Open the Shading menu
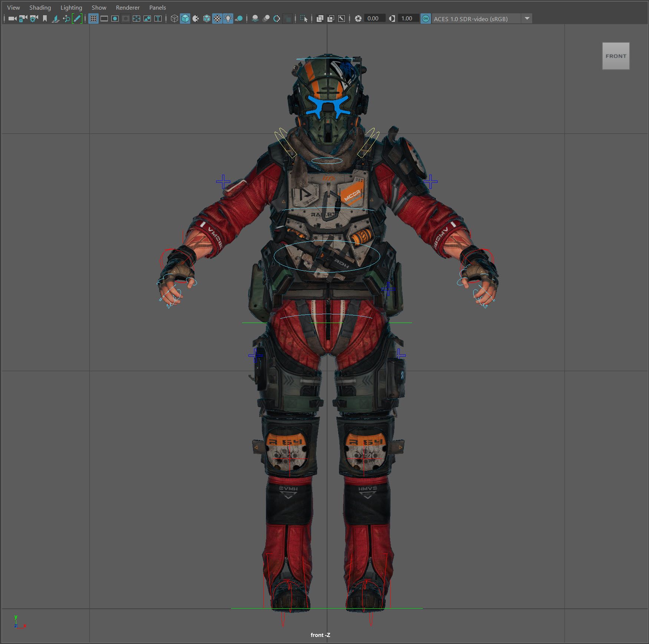Viewport: 649px width, 644px height. coord(40,7)
